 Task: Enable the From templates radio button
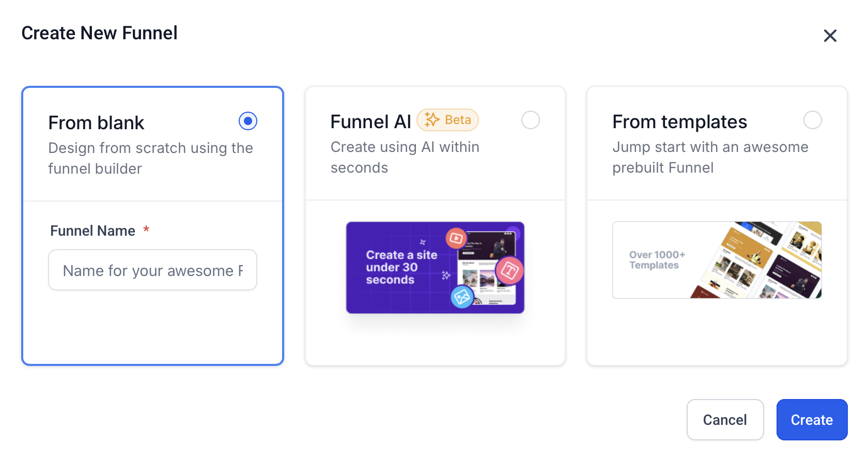812,120
